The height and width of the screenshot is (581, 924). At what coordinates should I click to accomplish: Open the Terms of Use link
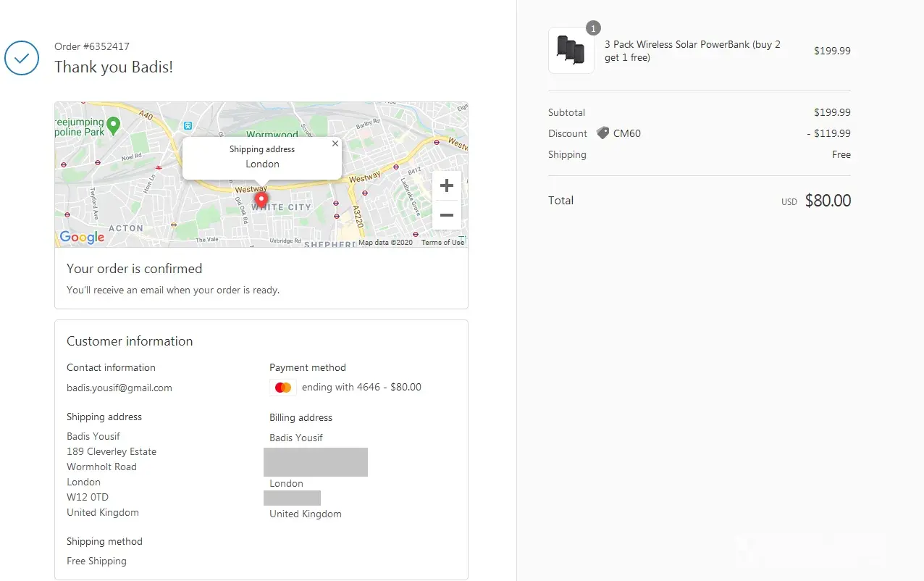442,242
